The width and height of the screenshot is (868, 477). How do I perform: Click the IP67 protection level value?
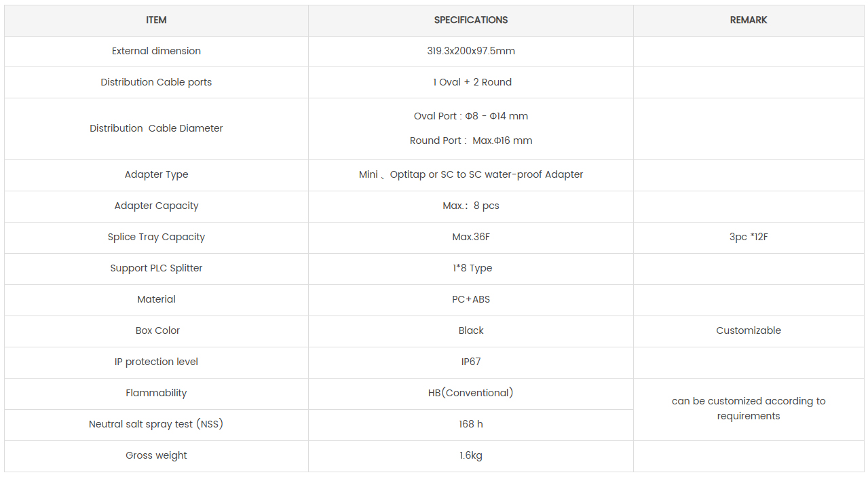471,362
